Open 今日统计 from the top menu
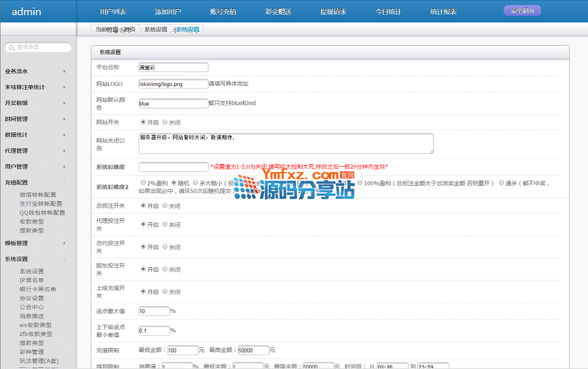588x369 pixels. (387, 12)
